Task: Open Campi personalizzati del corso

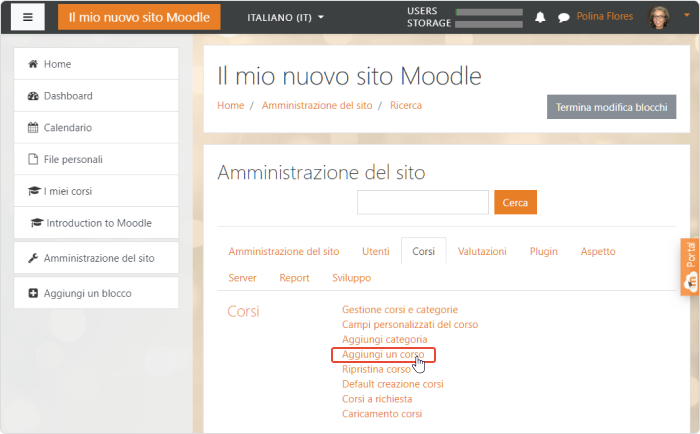Action: pyautogui.click(x=410, y=325)
